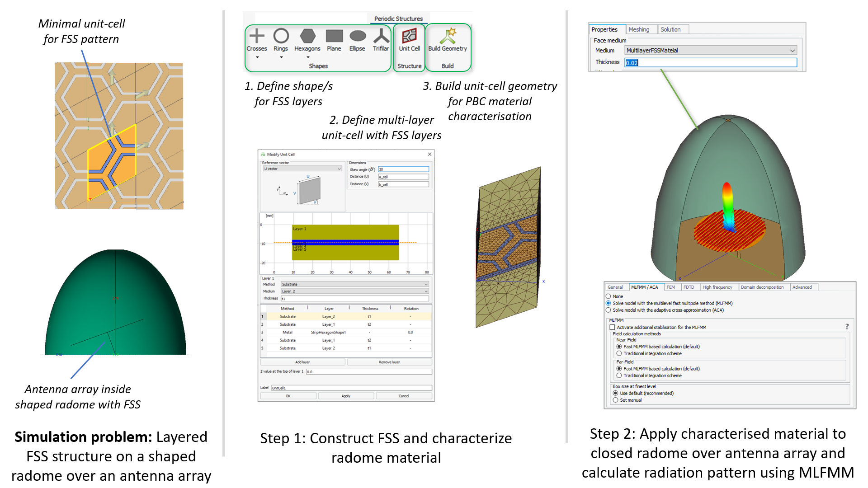This screenshot has height=488, width=868.
Task: Choose Set manual box size option
Action: point(615,400)
